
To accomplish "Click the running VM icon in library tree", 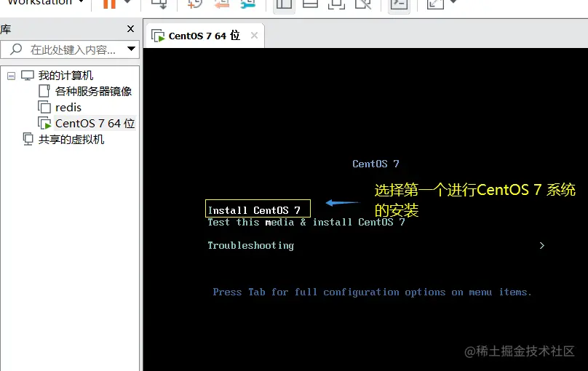I will 44,123.
